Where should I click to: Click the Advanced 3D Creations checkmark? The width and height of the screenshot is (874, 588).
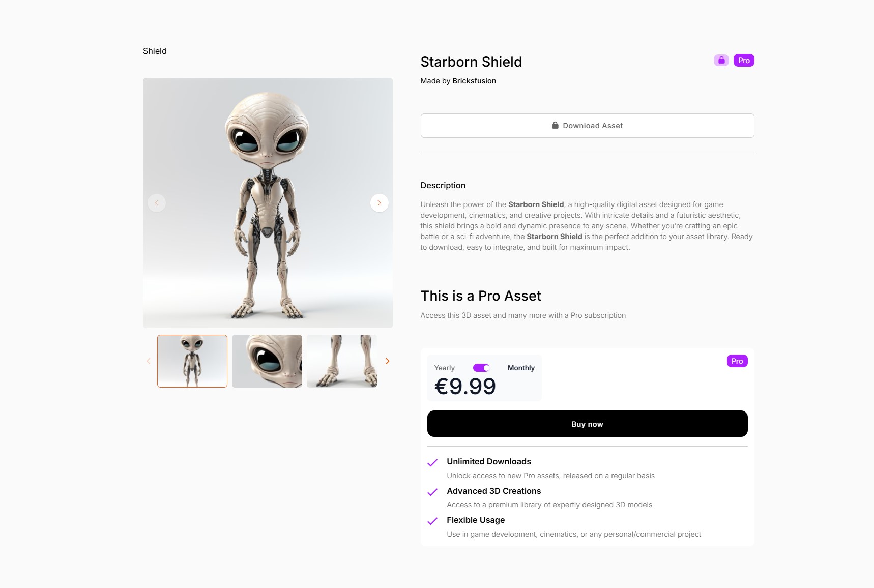(432, 492)
